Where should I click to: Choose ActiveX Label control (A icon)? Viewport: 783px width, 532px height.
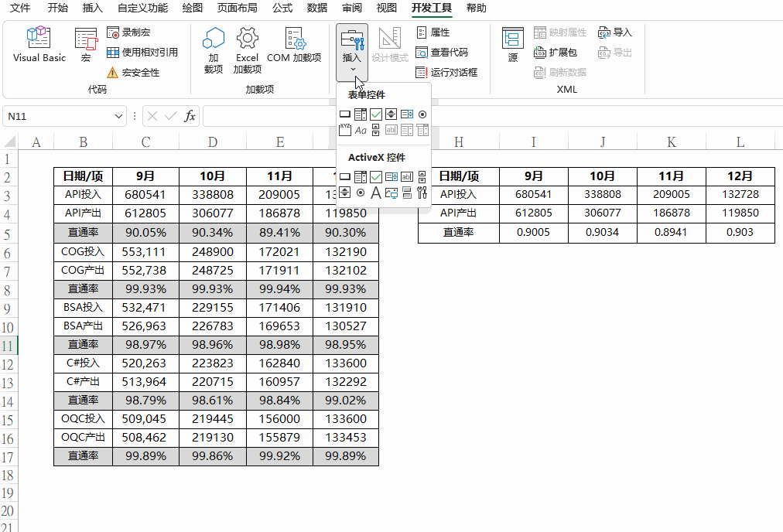tap(376, 193)
